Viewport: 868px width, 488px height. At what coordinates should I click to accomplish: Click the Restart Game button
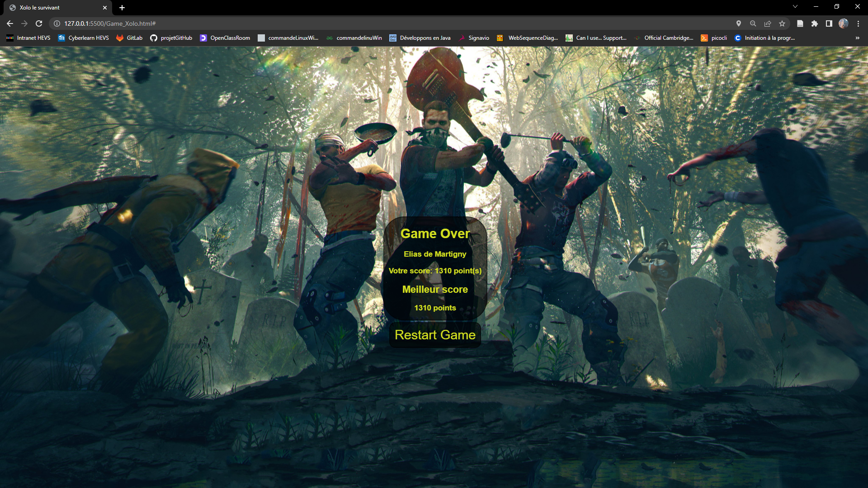(x=435, y=335)
